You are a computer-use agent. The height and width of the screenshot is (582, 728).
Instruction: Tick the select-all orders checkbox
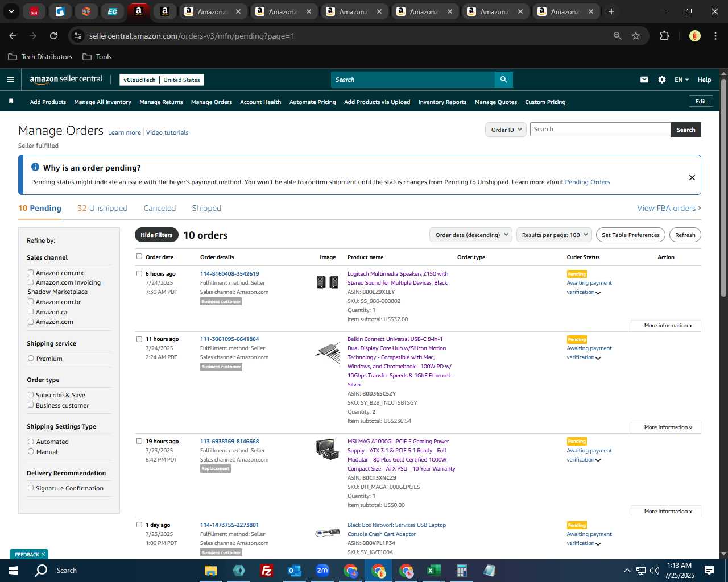pos(139,256)
